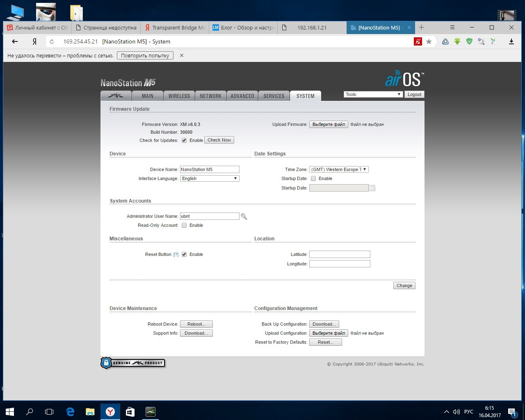Open the Time Zone dropdown
525x420 pixels.
tap(339, 169)
